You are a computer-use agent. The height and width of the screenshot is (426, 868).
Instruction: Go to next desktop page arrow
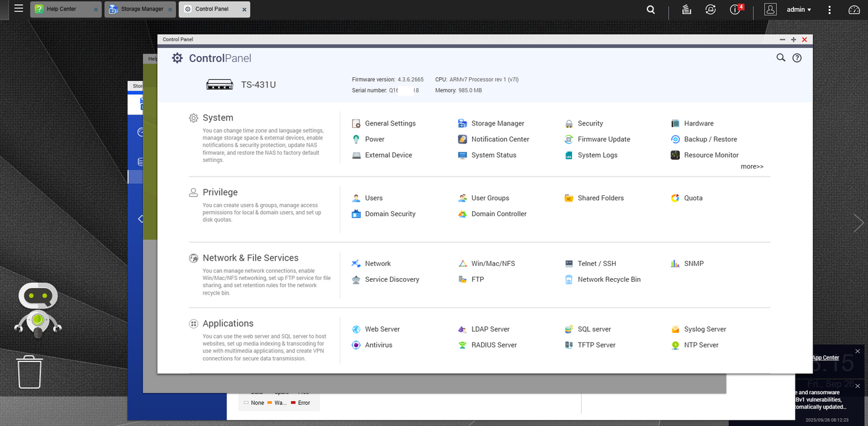858,223
